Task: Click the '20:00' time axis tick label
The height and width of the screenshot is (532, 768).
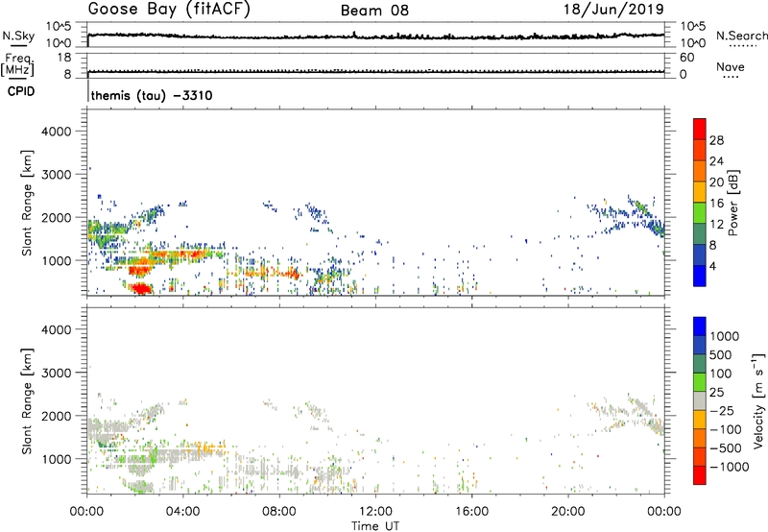Action: [568, 512]
